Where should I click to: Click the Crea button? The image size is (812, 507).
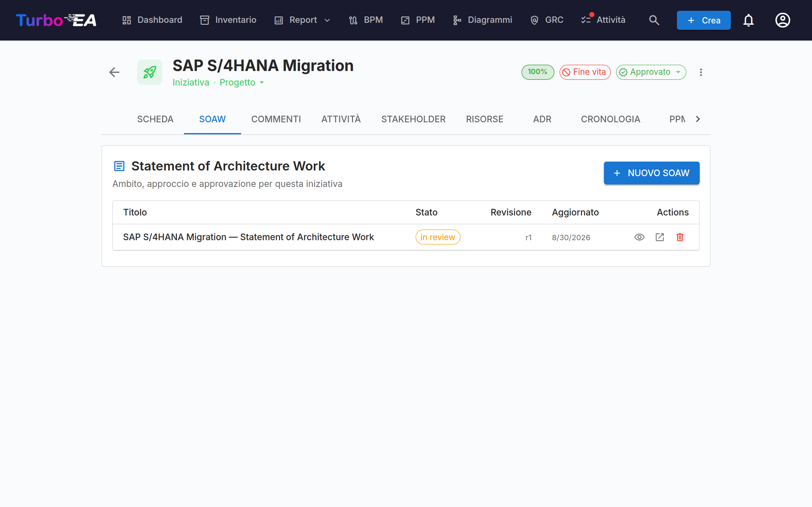(x=703, y=20)
